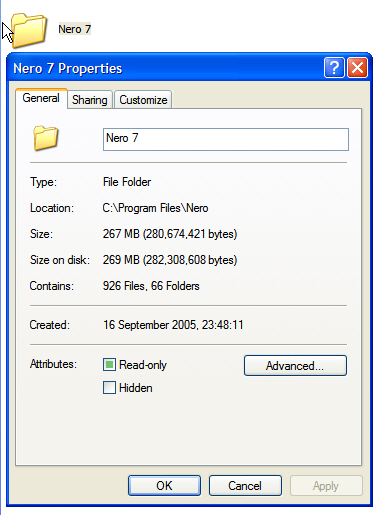Click the 'Size:' label
Screen dimensions: 378x515
pyautogui.click(x=42, y=234)
